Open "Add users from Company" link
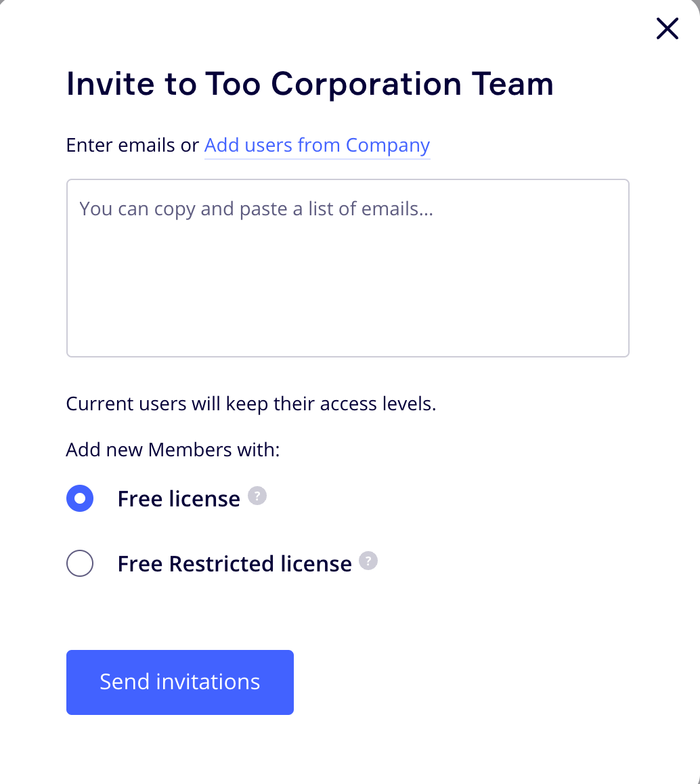 coord(317,145)
